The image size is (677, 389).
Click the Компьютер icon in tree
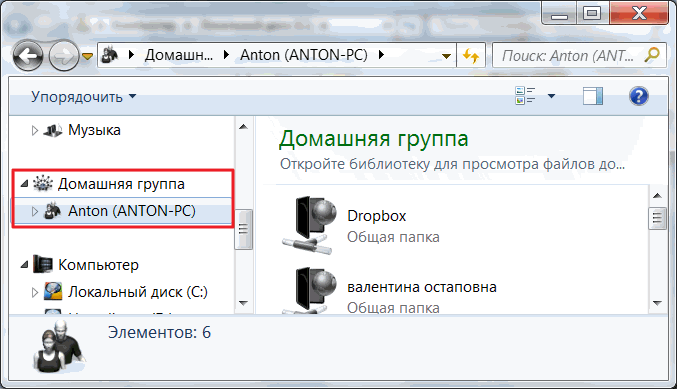[43, 264]
